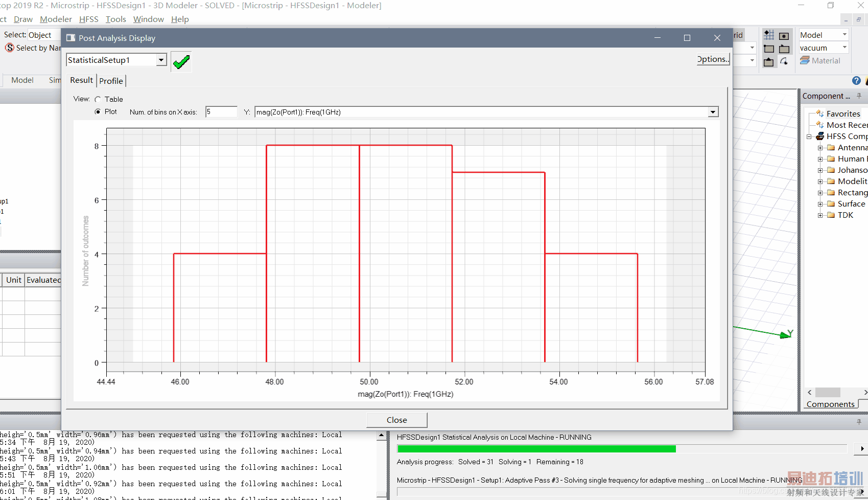The image size is (868, 500).
Task: Expand the TDK tree node
Action: (820, 215)
